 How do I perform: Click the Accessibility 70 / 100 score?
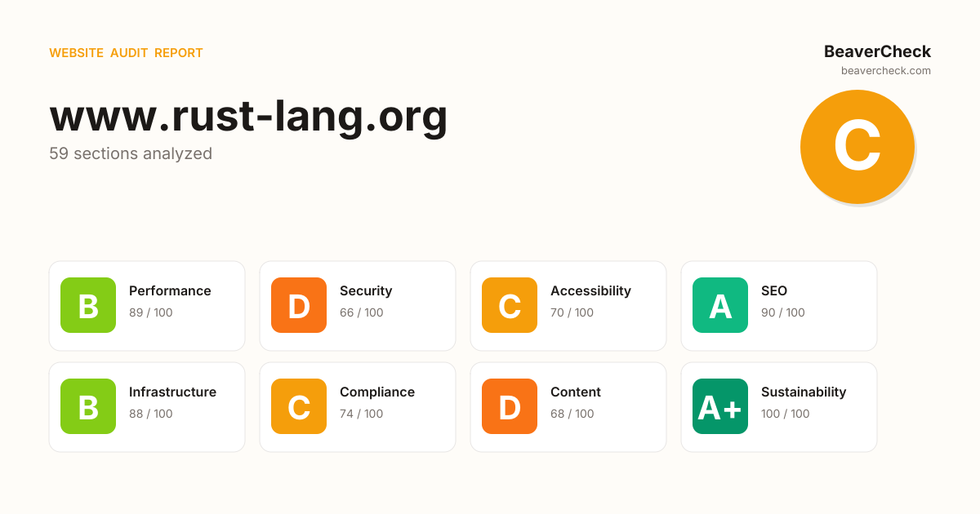pyautogui.click(x=572, y=312)
